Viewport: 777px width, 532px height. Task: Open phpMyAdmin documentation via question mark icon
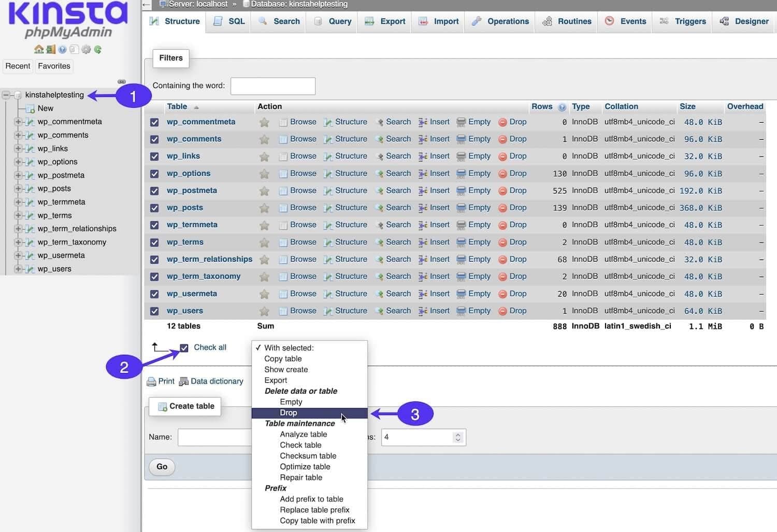click(63, 49)
